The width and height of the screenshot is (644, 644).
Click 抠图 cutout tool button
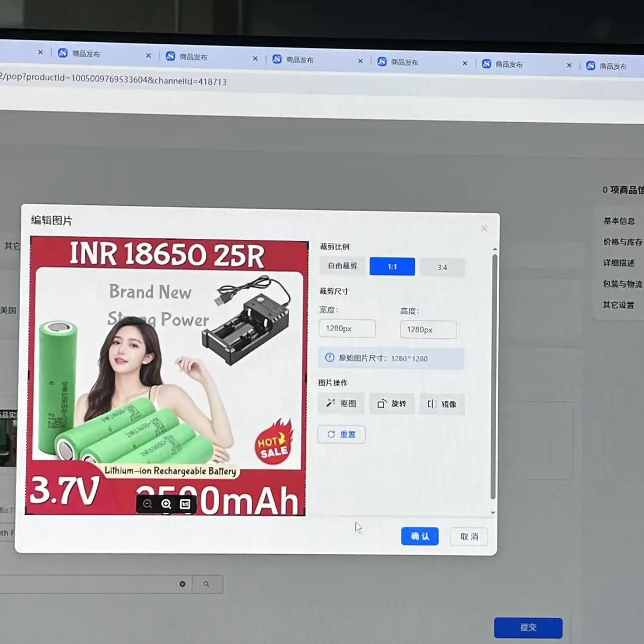click(x=341, y=403)
